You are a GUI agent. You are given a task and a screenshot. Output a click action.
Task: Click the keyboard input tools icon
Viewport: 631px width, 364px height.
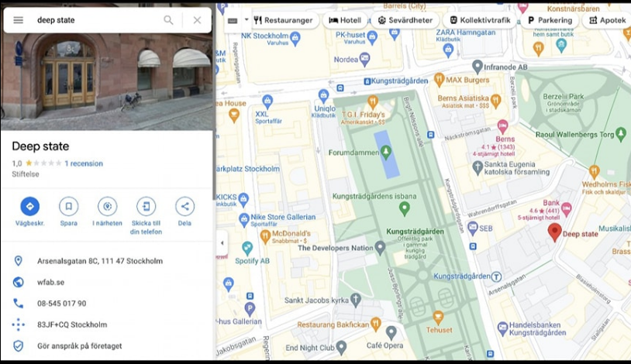pos(233,20)
